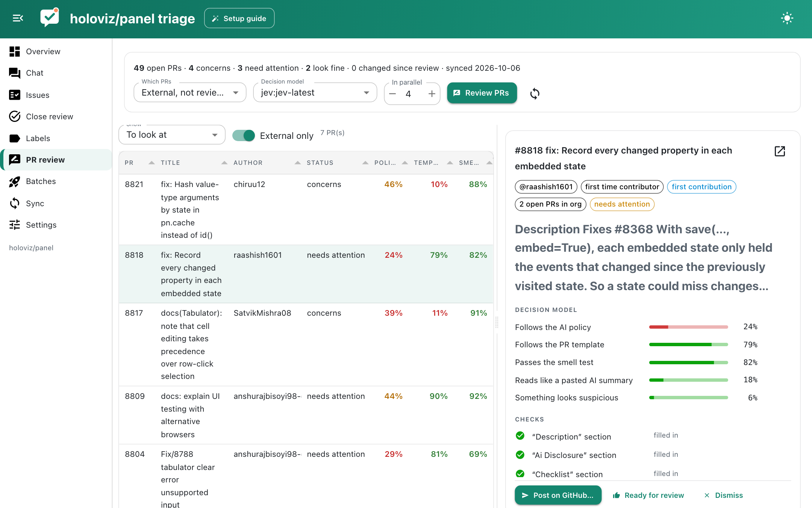Dismiss the selected PR review
This screenshot has height=508, width=812.
point(723,495)
